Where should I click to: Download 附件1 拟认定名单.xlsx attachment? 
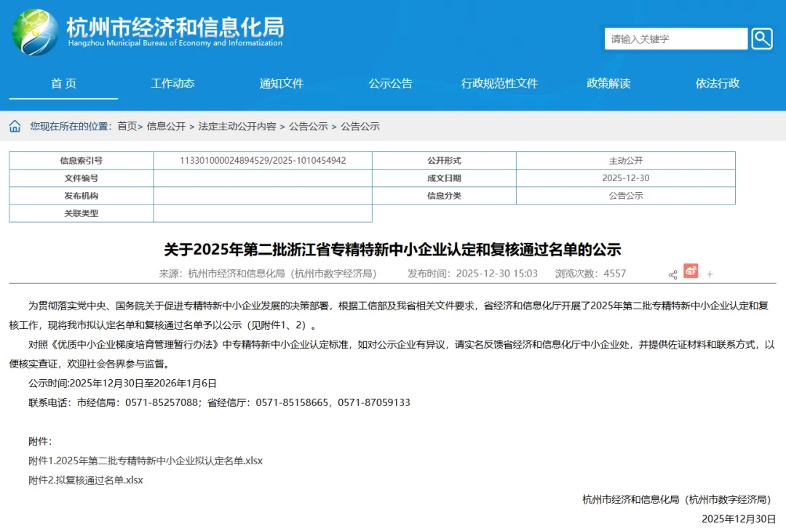point(146,461)
